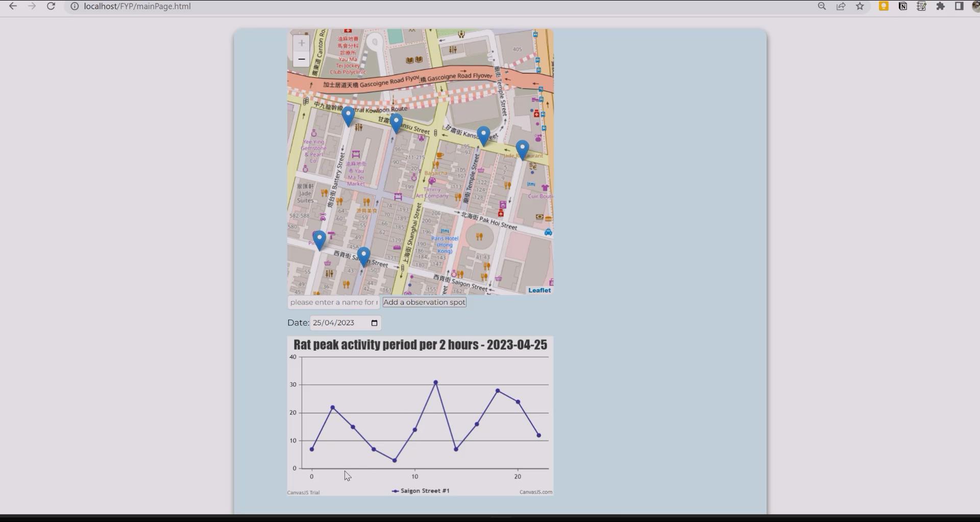Viewport: 980px width, 522px height.
Task: Bookmark this page with the star icon
Action: coord(860,6)
